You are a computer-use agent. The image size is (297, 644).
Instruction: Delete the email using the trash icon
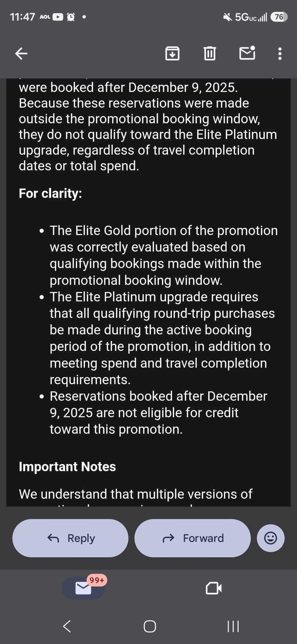(x=210, y=53)
